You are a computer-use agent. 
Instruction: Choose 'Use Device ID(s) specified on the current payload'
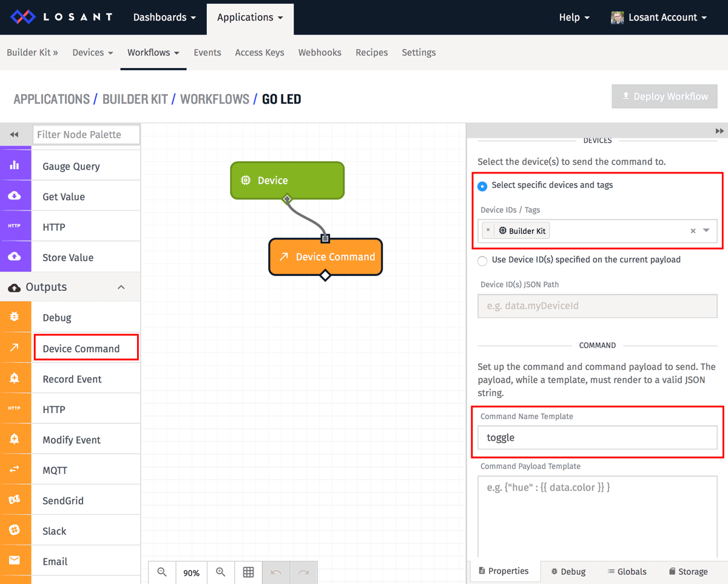tap(482, 261)
